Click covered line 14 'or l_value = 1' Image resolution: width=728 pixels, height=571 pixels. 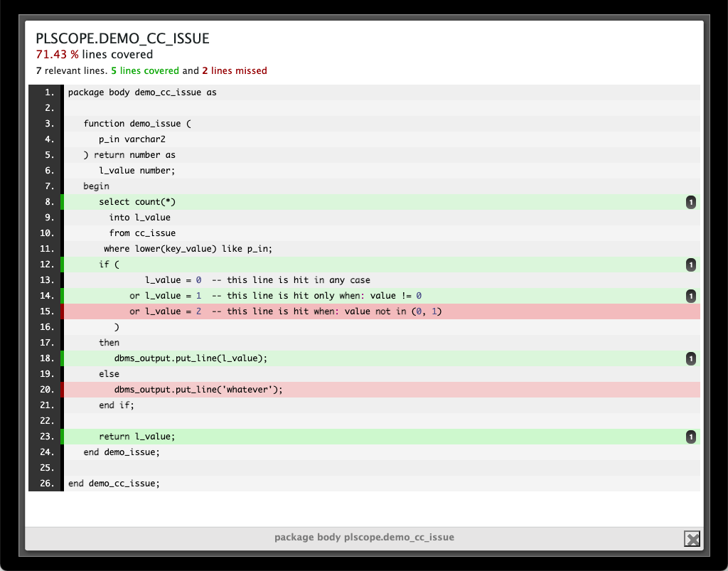click(x=165, y=296)
